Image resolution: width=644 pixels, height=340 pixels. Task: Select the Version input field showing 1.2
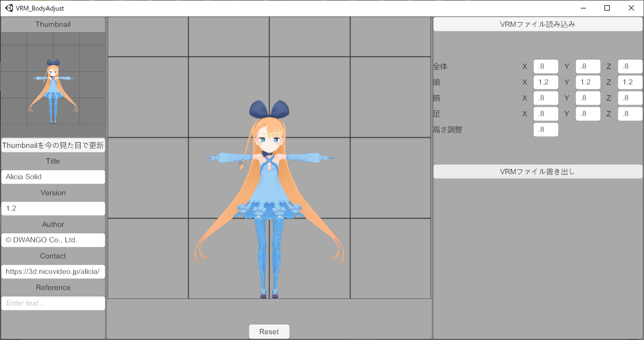[53, 208]
